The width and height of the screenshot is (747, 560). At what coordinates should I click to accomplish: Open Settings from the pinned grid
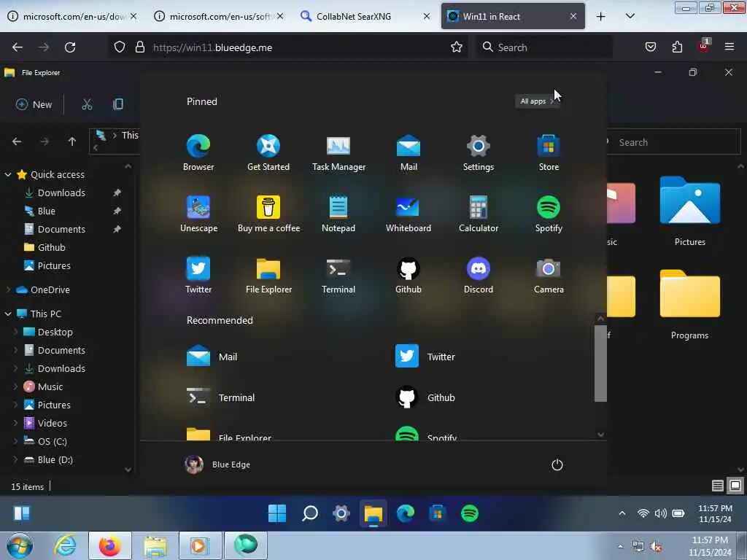coord(479,153)
